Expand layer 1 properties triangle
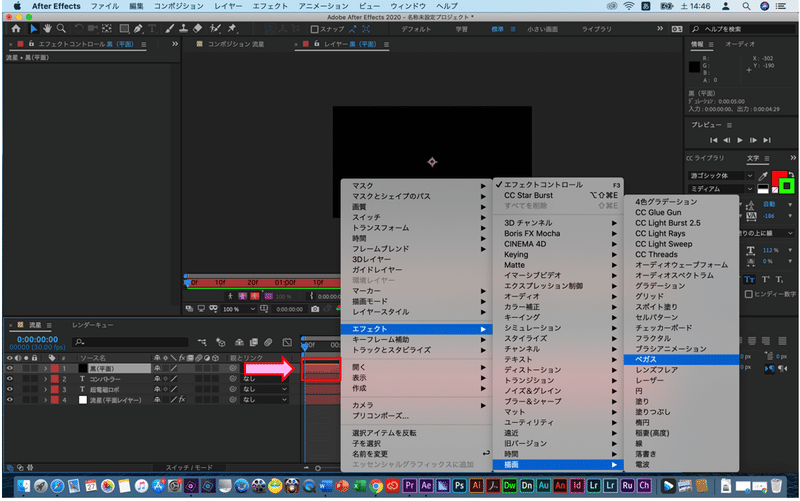Image resolution: width=800 pixels, height=501 pixels. click(45, 368)
